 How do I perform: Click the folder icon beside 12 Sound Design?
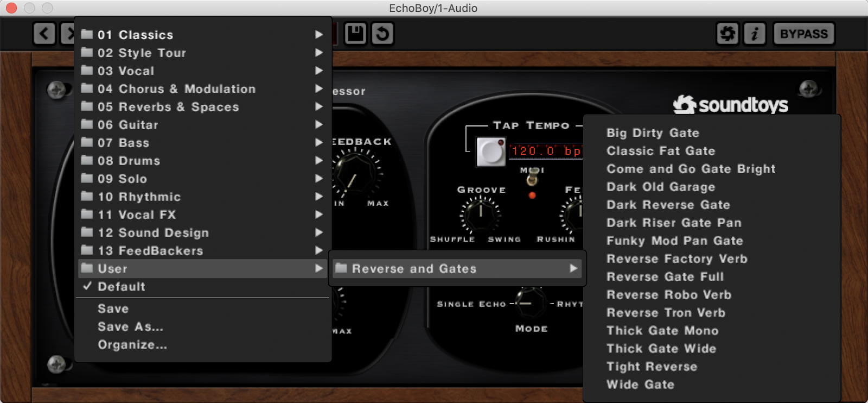87,232
